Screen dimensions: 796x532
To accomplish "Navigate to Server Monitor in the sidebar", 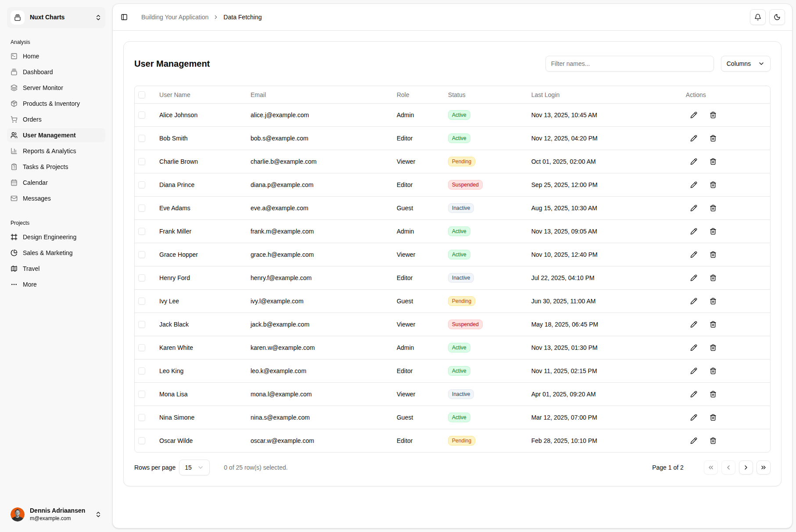I will [x=43, y=88].
